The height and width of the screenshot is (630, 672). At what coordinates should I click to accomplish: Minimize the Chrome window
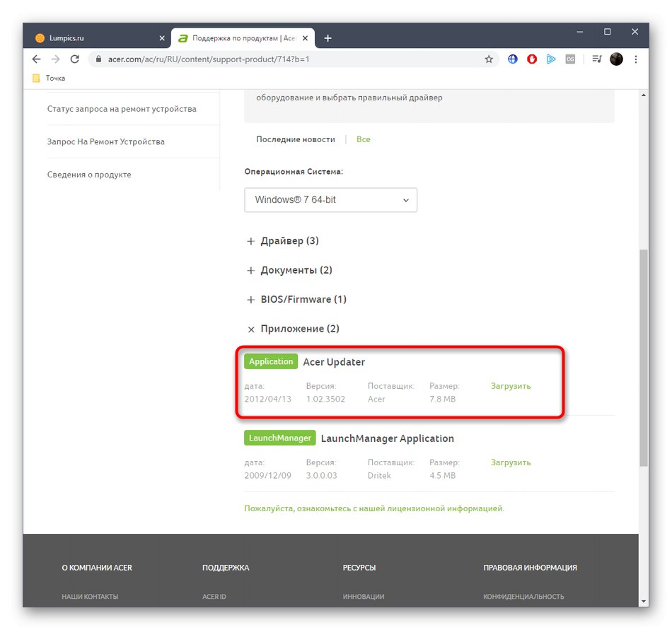coord(580,32)
